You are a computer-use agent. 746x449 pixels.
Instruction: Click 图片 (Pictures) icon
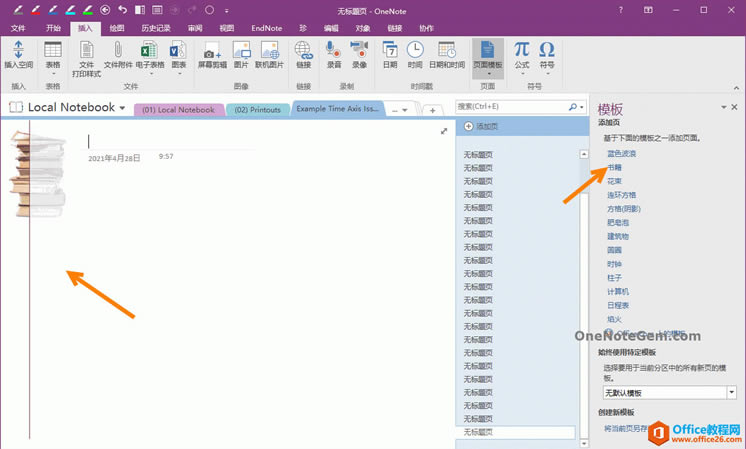point(241,55)
